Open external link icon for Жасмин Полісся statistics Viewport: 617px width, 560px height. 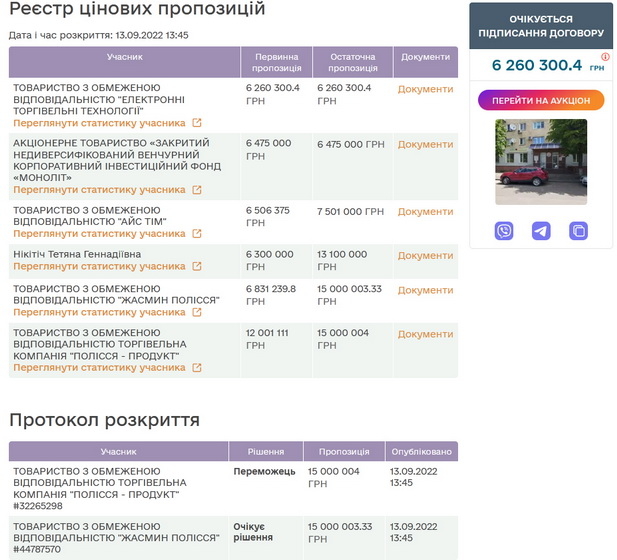pos(197,312)
